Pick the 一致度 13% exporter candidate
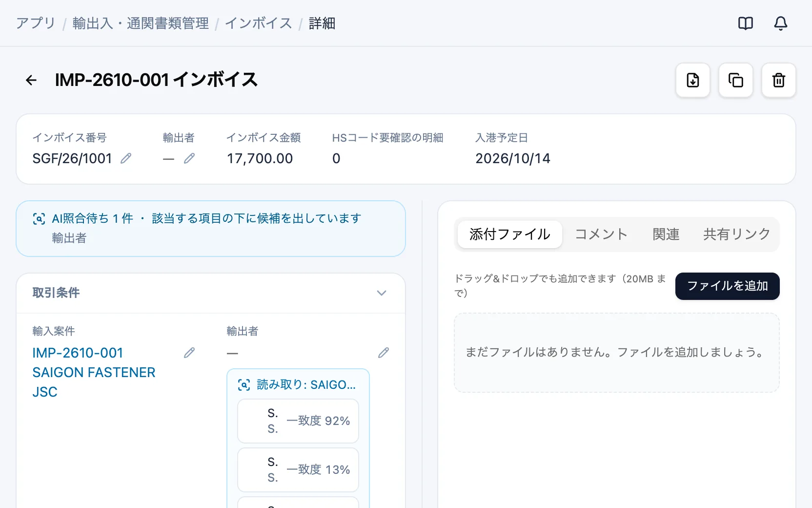Screen dimensions: 812x508 [298, 470]
